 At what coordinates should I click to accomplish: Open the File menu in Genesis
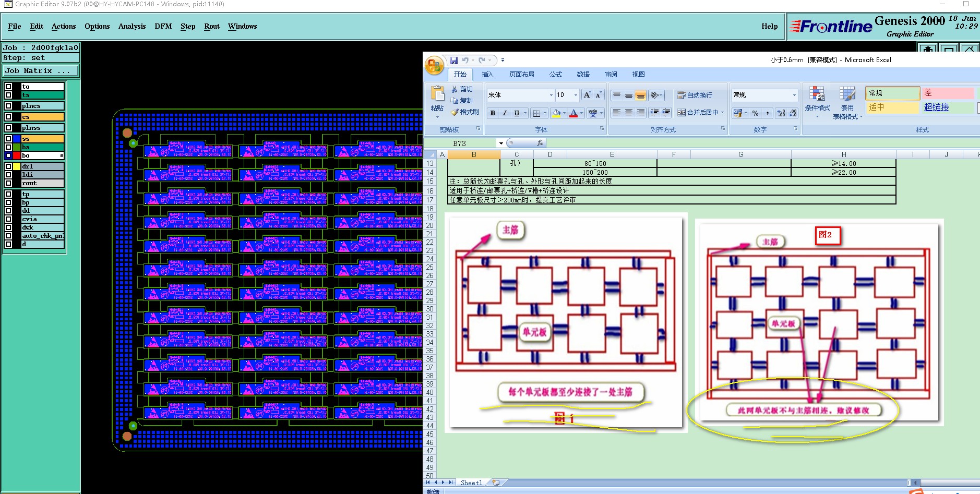15,26
